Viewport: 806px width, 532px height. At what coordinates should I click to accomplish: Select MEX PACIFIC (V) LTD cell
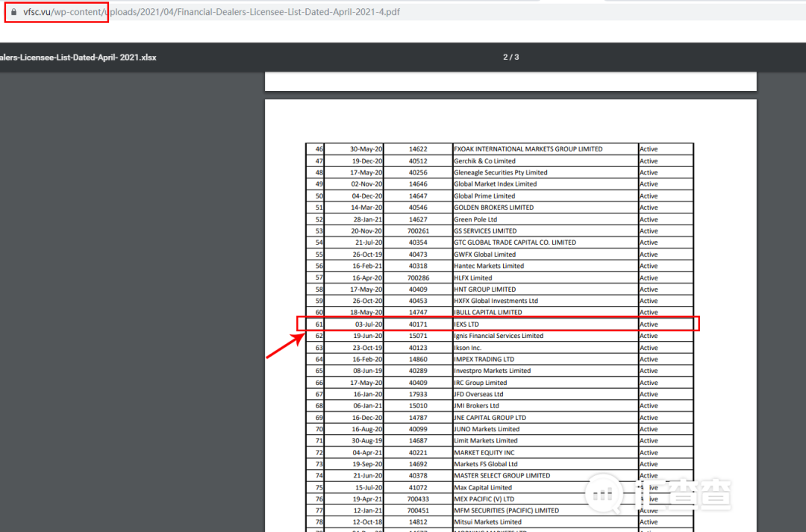coord(546,499)
